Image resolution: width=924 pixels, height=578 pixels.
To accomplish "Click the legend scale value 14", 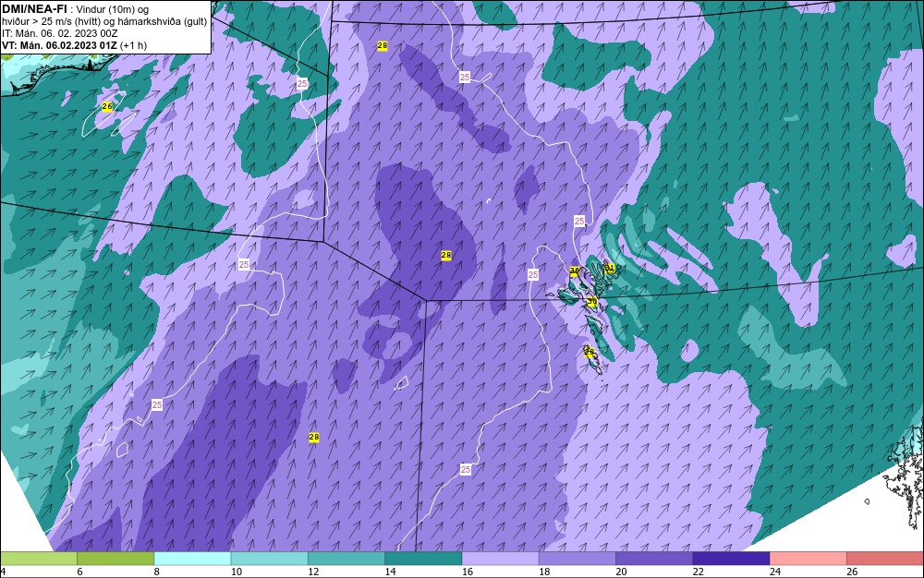I will coord(390,572).
